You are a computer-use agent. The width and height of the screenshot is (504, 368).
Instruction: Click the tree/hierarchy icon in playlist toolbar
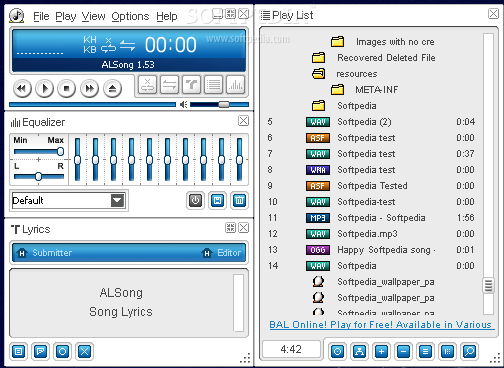click(x=359, y=351)
